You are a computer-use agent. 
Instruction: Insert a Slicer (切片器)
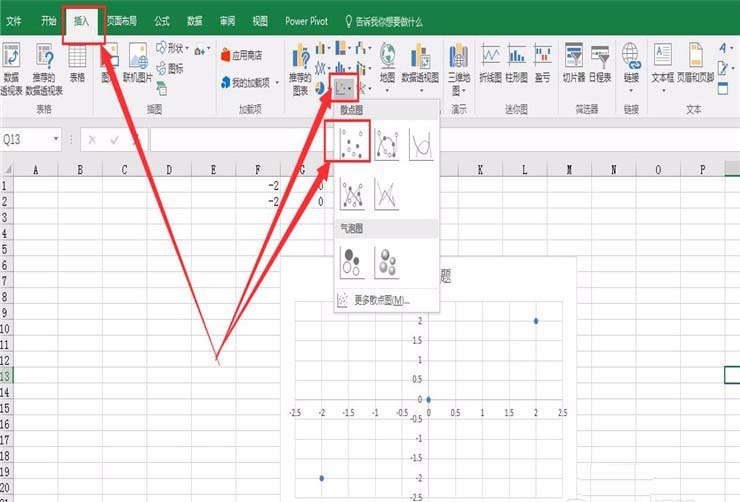coord(574,63)
